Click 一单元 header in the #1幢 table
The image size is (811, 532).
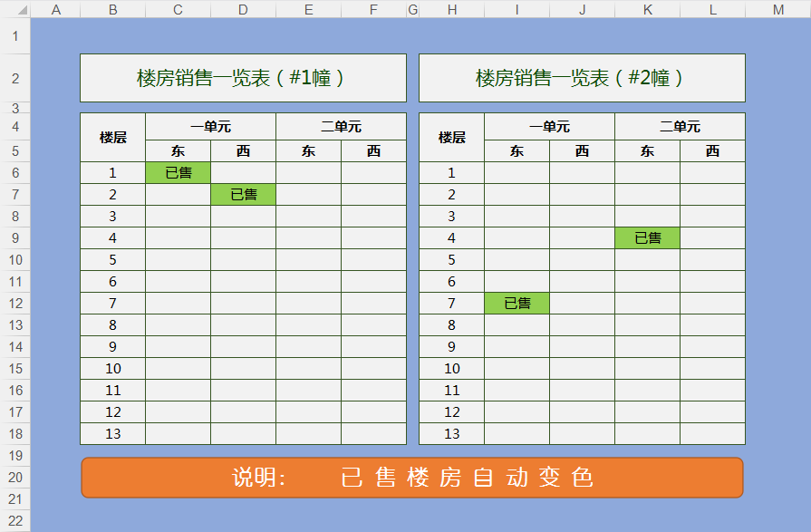(210, 127)
